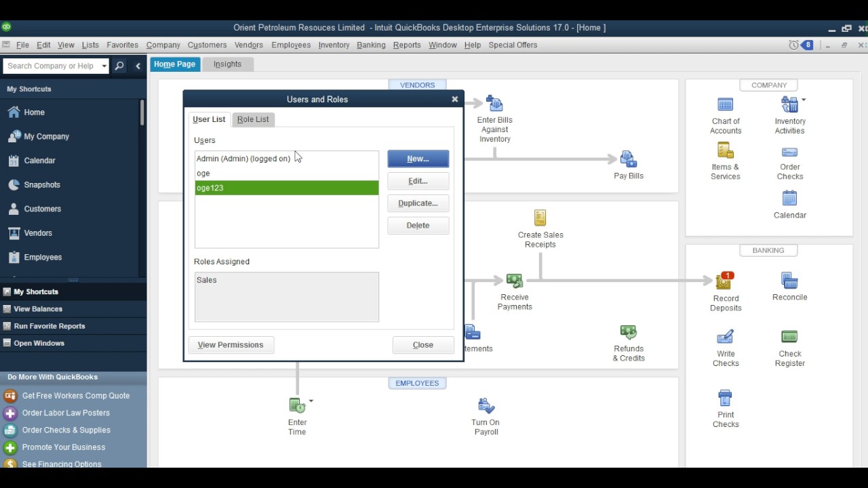The image size is (868, 488).
Task: Click the search magnifier icon
Action: (x=119, y=66)
